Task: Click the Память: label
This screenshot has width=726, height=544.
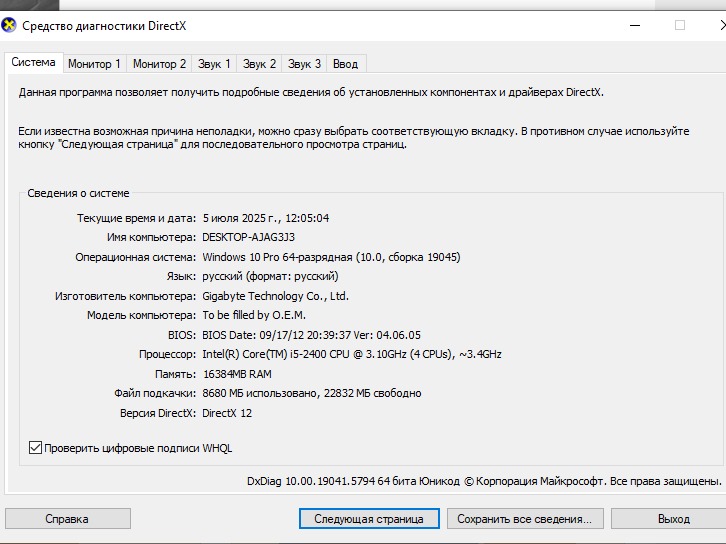Action: click(x=175, y=374)
